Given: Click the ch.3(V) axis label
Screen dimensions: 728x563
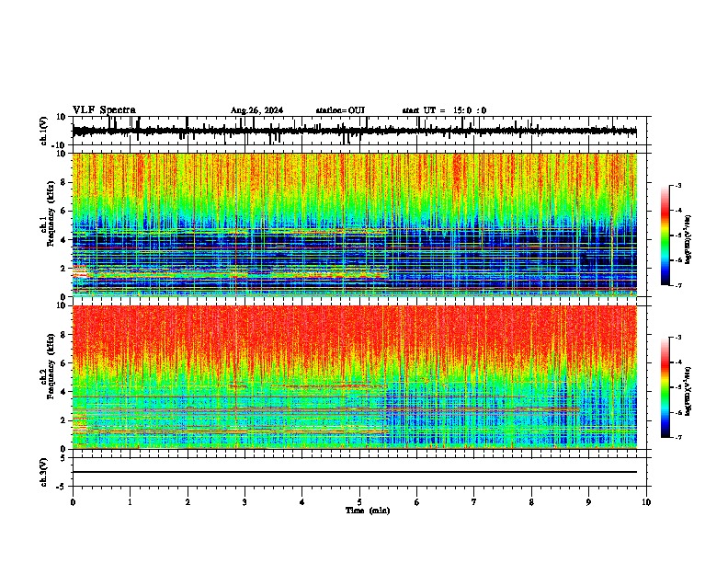Looking at the screenshot, I should [44, 472].
